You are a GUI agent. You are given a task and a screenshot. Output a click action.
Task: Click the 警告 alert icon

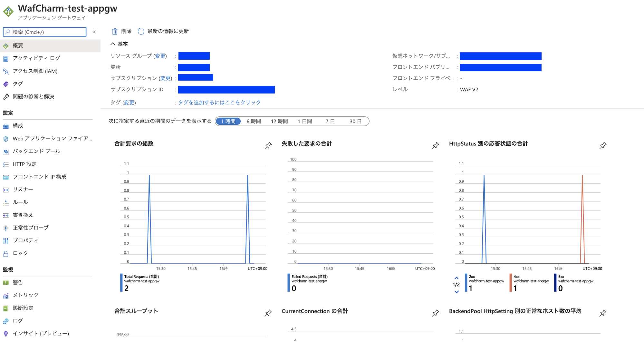tap(6, 283)
